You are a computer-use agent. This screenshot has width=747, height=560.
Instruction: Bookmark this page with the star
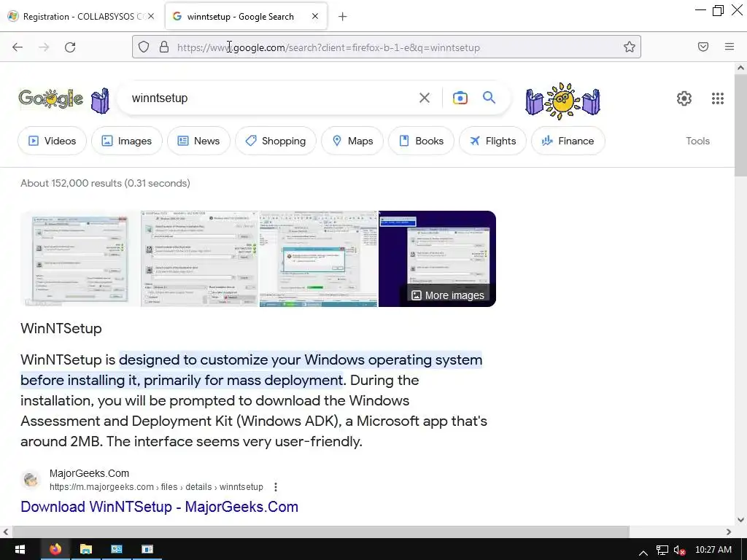[630, 47]
